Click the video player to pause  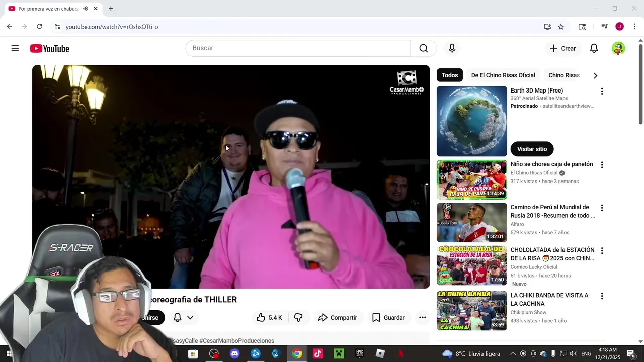coord(231,176)
